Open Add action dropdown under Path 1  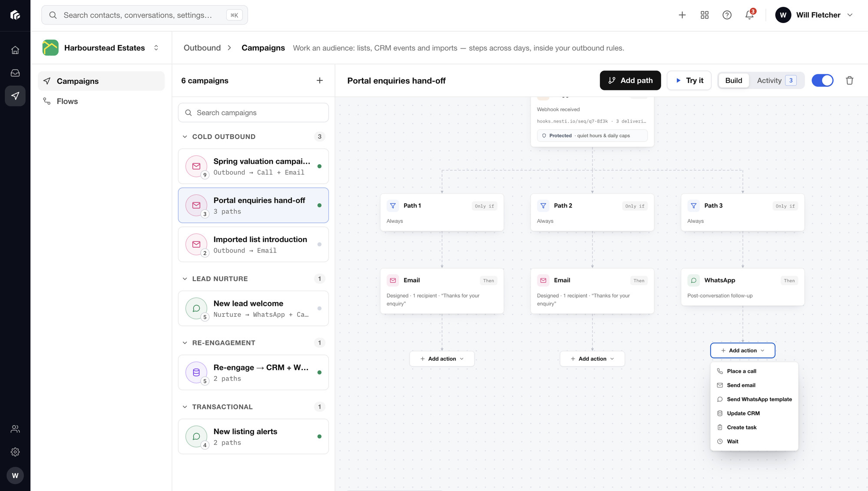pyautogui.click(x=442, y=358)
